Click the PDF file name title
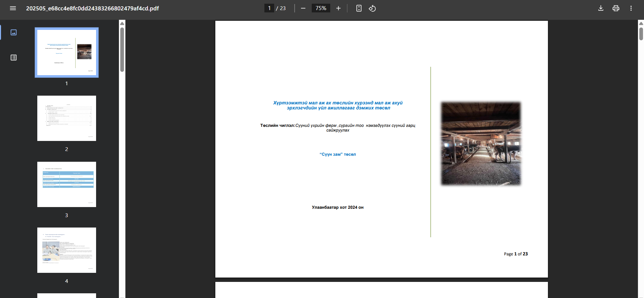The image size is (644, 298). [92, 8]
